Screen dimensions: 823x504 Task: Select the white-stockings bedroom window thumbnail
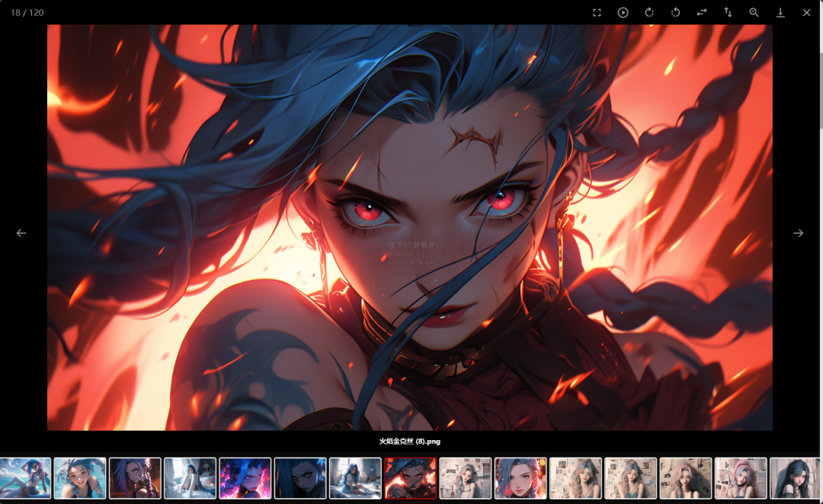coord(190,478)
